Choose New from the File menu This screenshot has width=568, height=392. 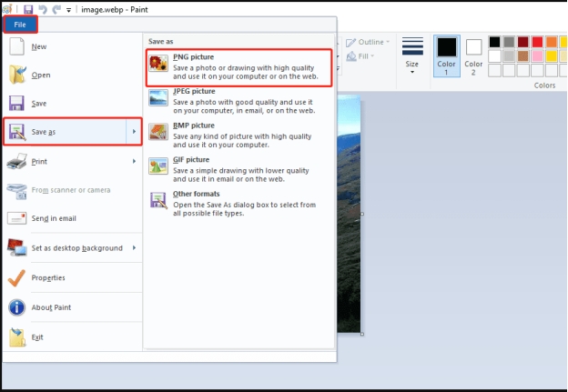point(72,46)
